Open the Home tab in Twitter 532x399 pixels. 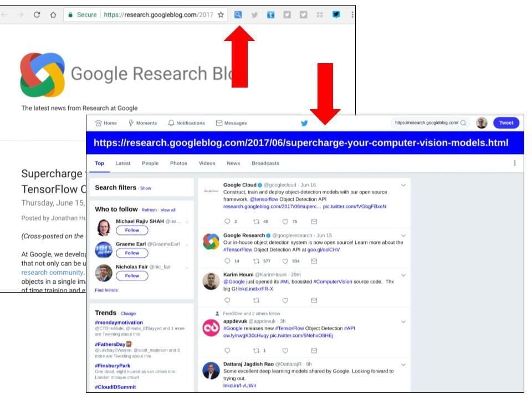[x=106, y=123]
